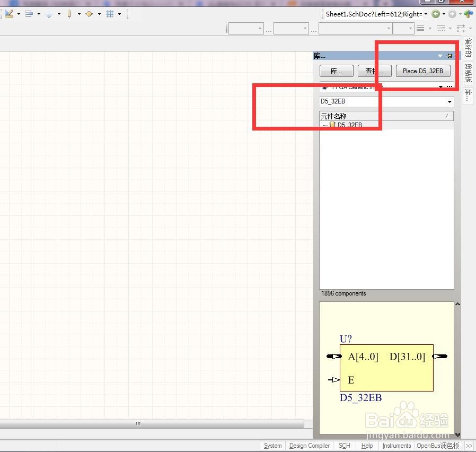Expand the simulation source dropdown arrow

pos(99,14)
